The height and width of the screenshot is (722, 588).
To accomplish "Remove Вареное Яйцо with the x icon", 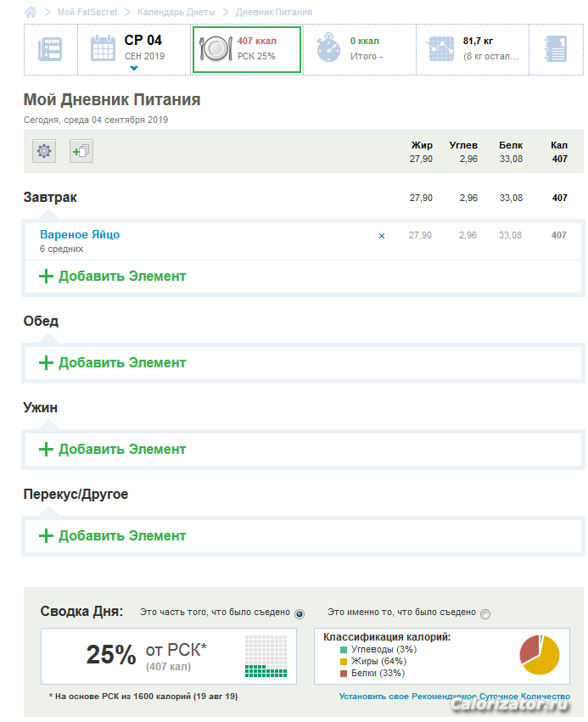I will coord(381,236).
